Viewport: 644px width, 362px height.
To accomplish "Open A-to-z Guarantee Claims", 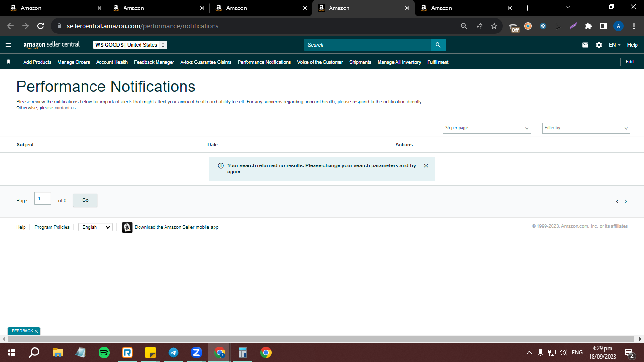I will point(206,62).
